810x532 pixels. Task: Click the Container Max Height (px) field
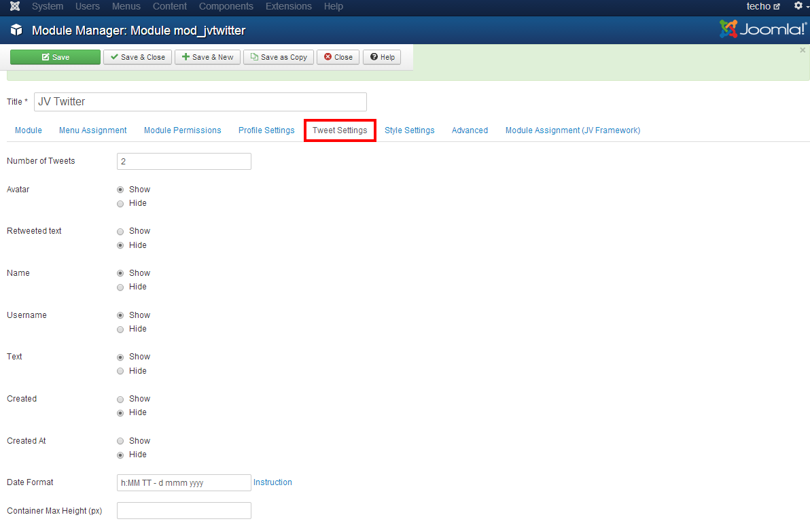tap(184, 510)
